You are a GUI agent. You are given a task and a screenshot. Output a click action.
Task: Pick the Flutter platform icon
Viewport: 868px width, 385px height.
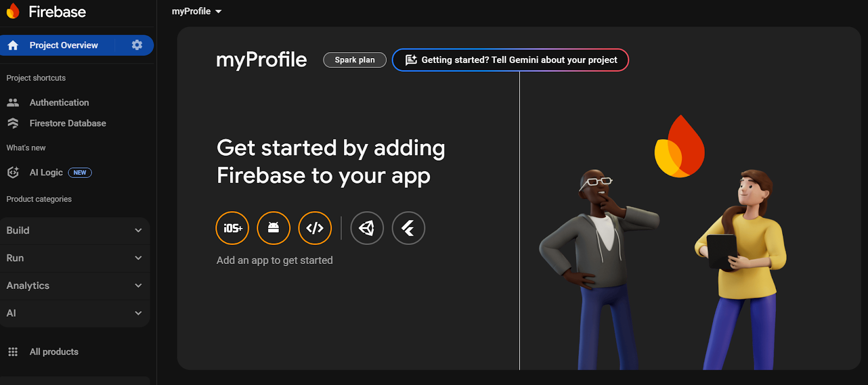click(x=408, y=228)
